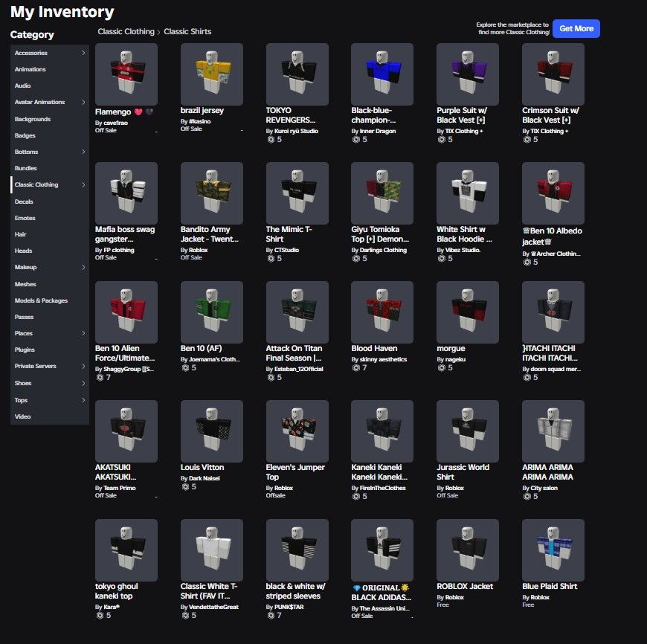Click the ORIGINAL BLACK ADIDAS shirt image
This screenshot has width=647, height=644.
point(382,550)
